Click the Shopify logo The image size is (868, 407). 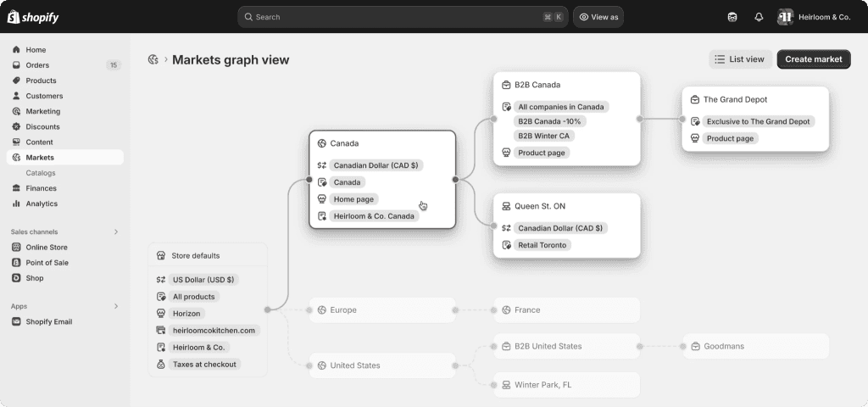[x=33, y=17]
